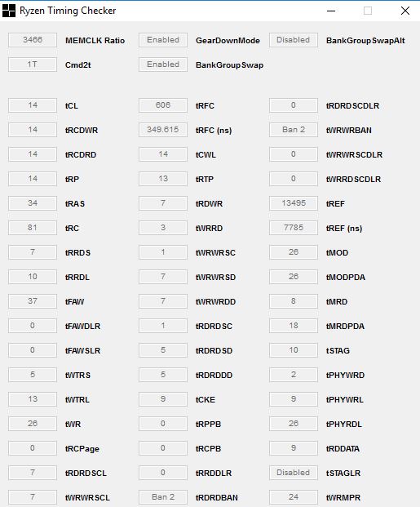Minimize the Ryzen Timing Checker window
This screenshot has width=420, height=507.
pos(331,11)
